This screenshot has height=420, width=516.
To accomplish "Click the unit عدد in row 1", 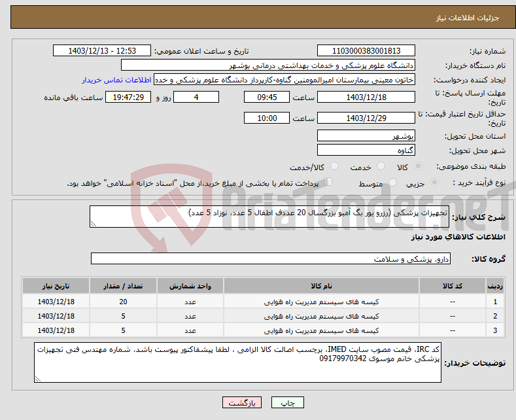I will [190, 302].
